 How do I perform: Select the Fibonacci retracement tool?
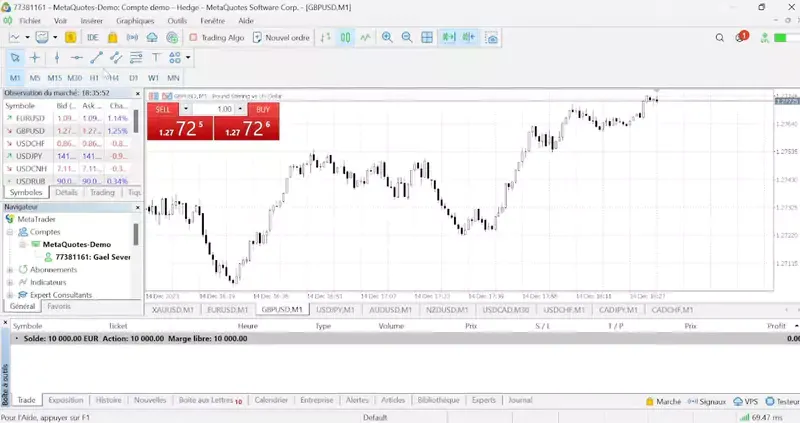[x=136, y=58]
